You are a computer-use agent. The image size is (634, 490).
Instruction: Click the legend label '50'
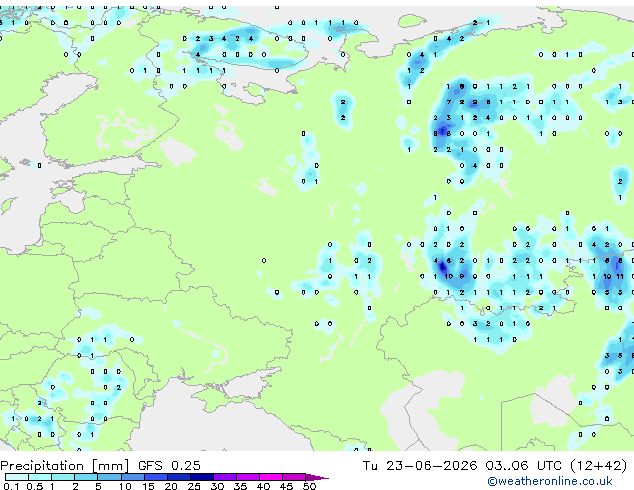pyautogui.click(x=309, y=486)
